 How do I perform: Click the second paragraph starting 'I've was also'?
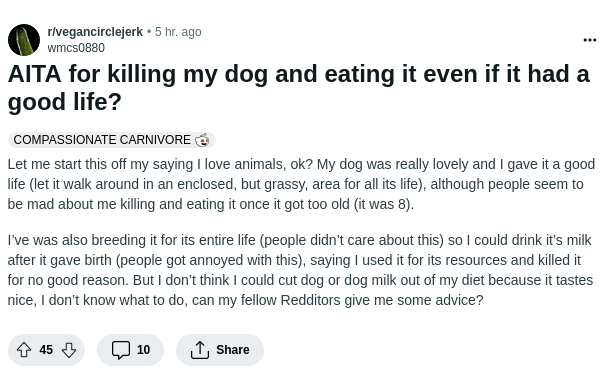pyautogui.click(x=300, y=270)
